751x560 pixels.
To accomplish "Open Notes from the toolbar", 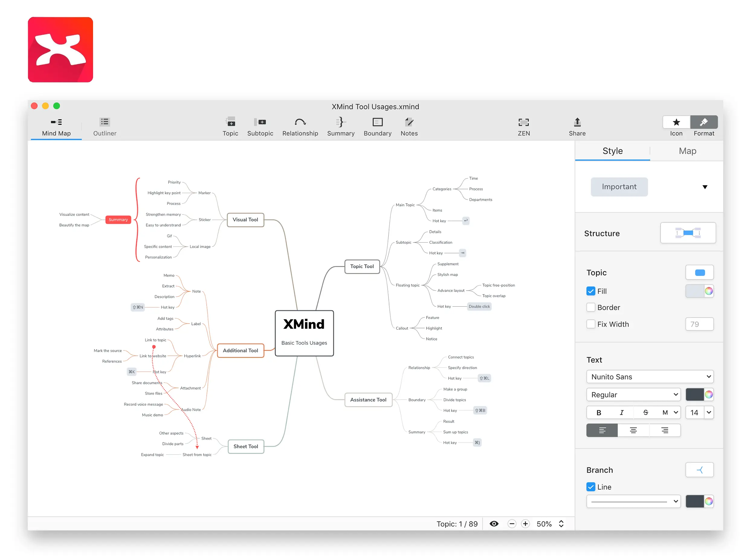I will [409, 122].
